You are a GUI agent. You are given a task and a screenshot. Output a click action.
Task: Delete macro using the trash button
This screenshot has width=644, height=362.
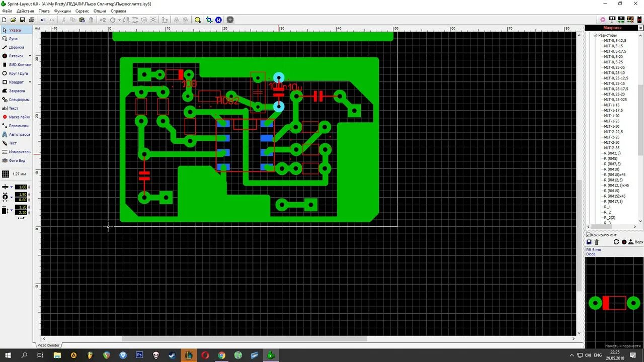coord(597,242)
